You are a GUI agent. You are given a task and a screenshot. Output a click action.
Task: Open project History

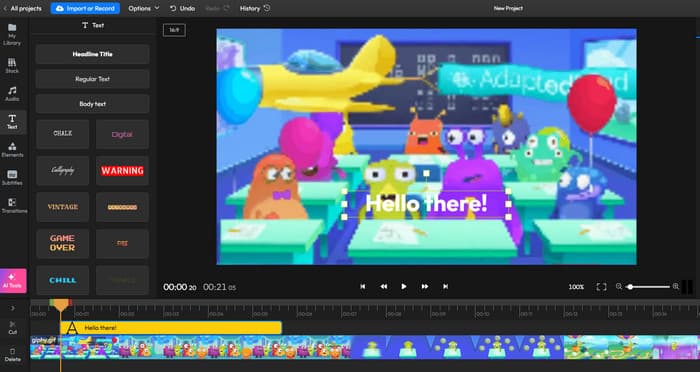click(255, 8)
